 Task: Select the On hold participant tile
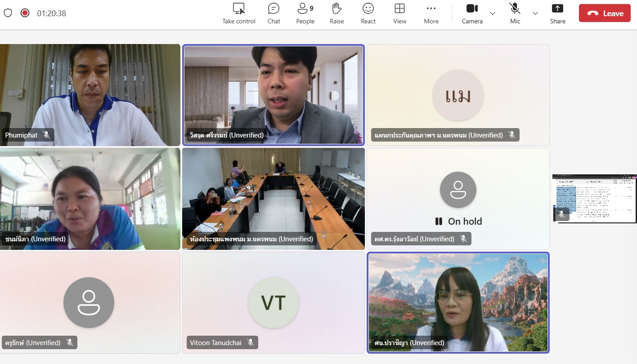tap(458, 199)
